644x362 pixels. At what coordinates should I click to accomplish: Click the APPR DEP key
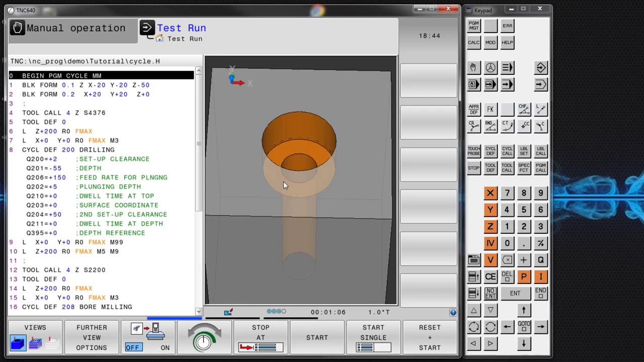point(473,109)
